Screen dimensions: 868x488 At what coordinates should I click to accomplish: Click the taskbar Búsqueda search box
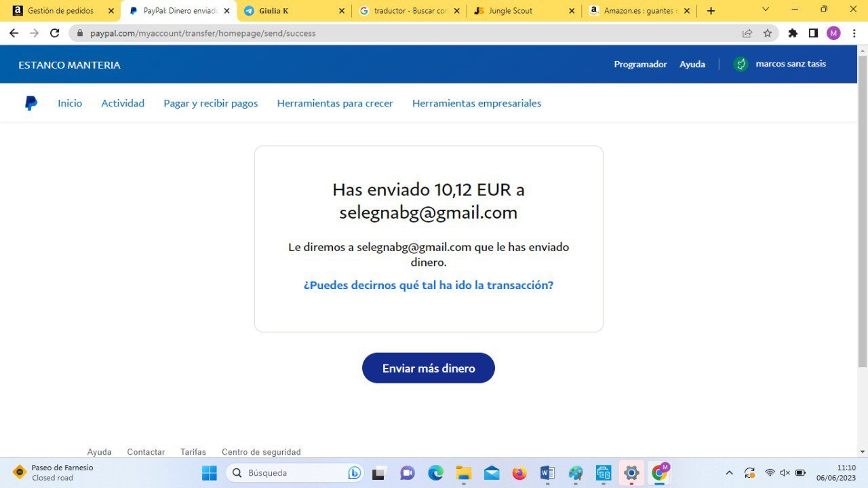tap(295, 473)
